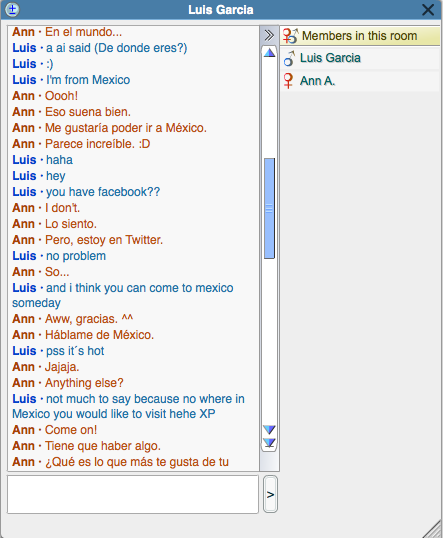Image resolution: width=444 pixels, height=538 pixels.
Task: Close the Luis Garcia chat window
Action: (x=428, y=10)
